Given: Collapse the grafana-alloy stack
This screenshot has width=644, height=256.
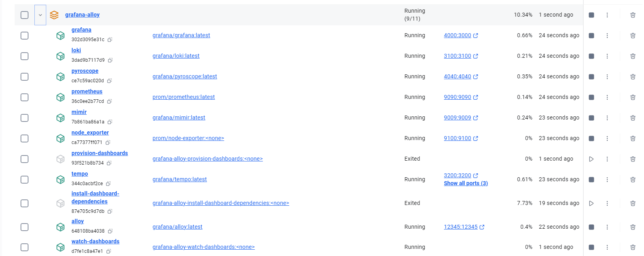Looking at the screenshot, I should 40,15.
